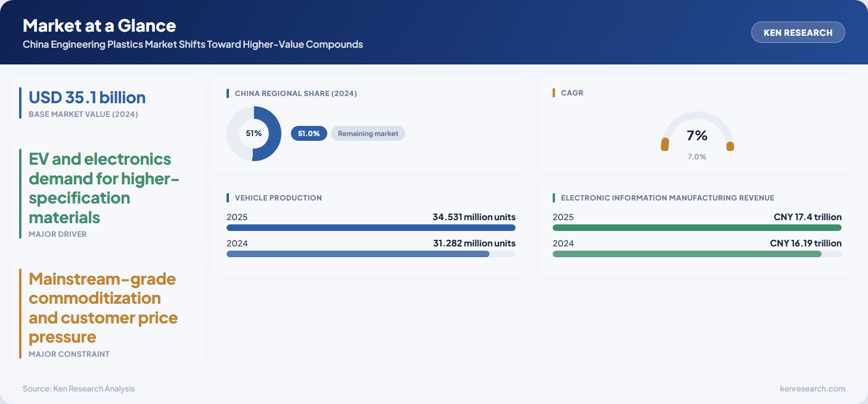
Task: Open the kenresearch.com link
Action: tap(813, 388)
